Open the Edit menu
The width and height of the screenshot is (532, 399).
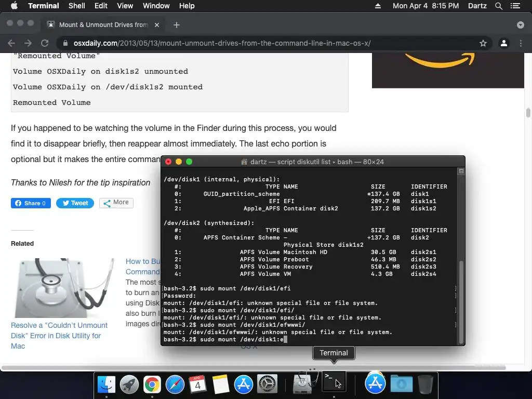101,6
